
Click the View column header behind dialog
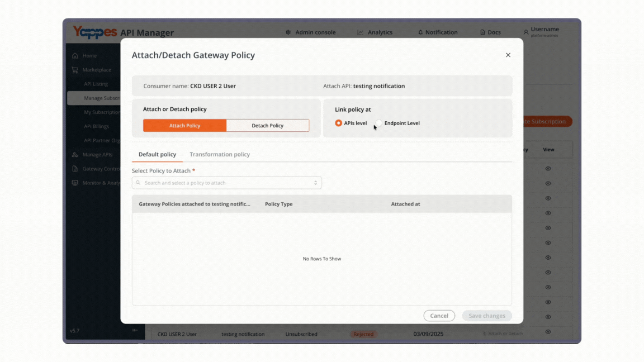point(548,150)
